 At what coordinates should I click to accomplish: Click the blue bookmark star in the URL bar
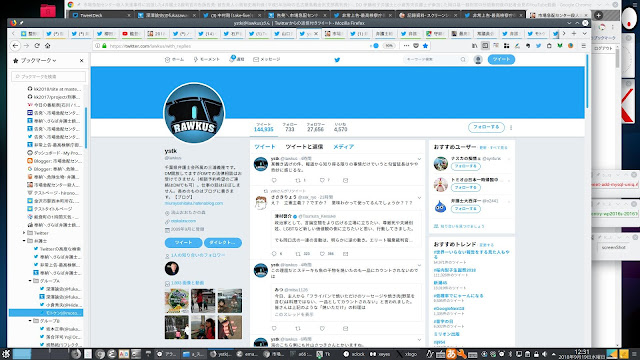425,46
